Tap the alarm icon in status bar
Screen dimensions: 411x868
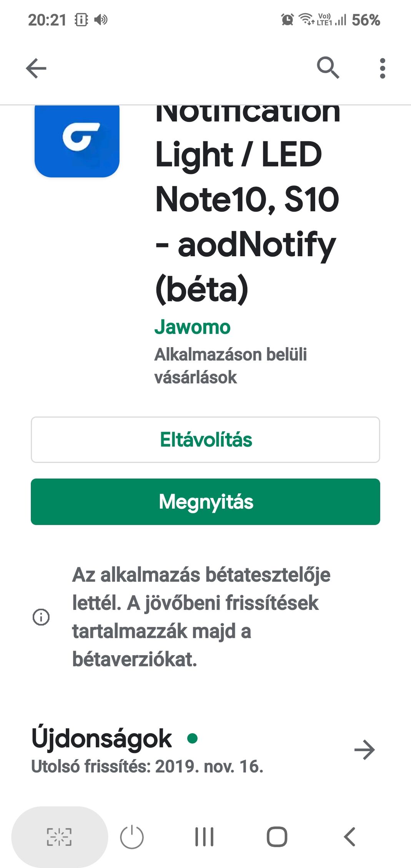(287, 19)
